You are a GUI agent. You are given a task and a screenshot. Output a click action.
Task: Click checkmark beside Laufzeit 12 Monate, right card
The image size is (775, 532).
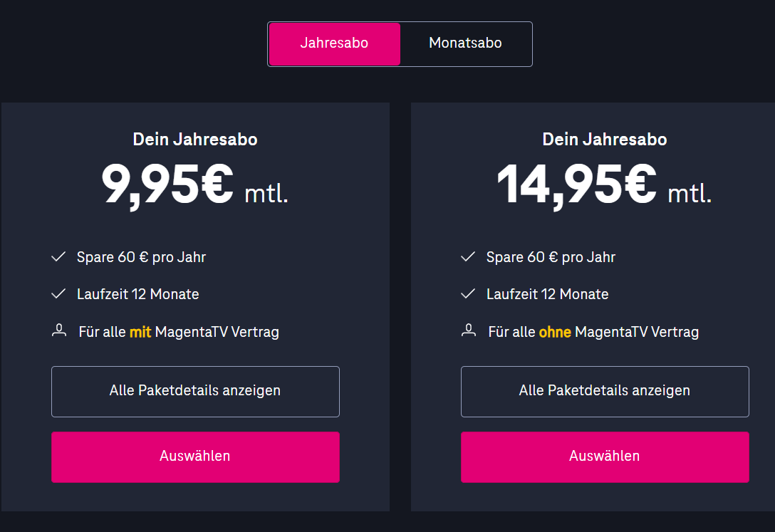468,294
